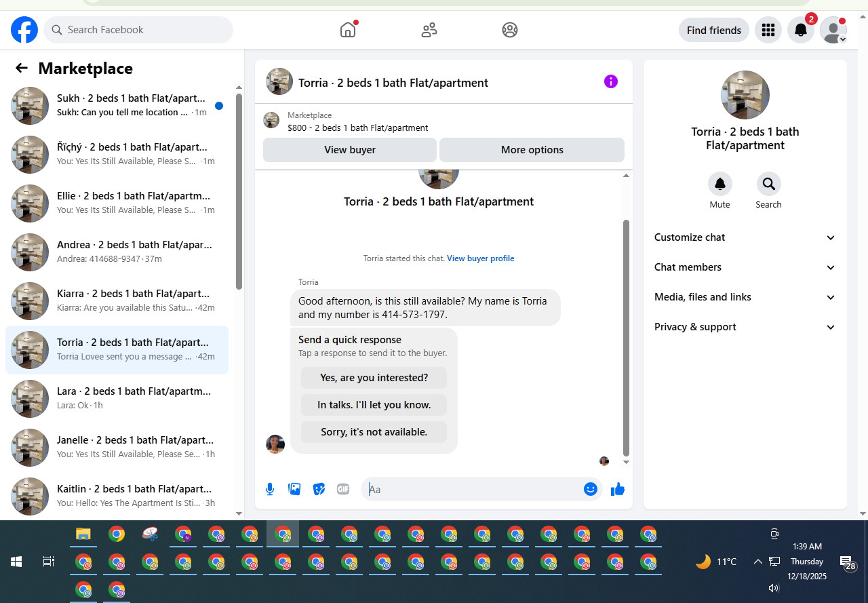Open the Groups icon in top navigation
868x603 pixels.
(x=510, y=30)
